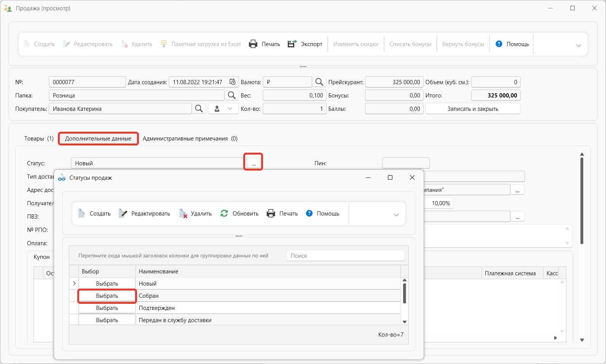Open the calendar icon for Дата создания
The image size is (606, 364).
[x=233, y=82]
